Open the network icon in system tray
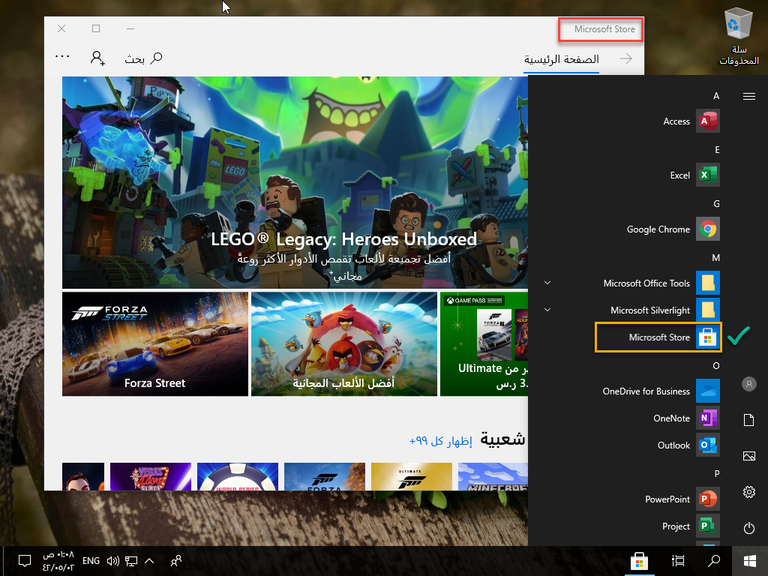Screen dimensions: 768x576 coord(131,561)
